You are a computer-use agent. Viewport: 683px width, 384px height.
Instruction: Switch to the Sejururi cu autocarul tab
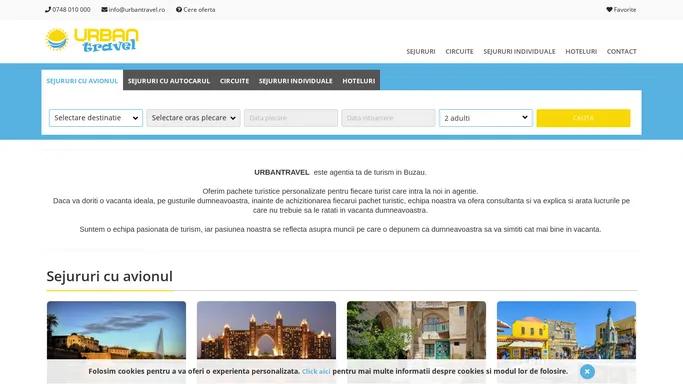tap(169, 81)
